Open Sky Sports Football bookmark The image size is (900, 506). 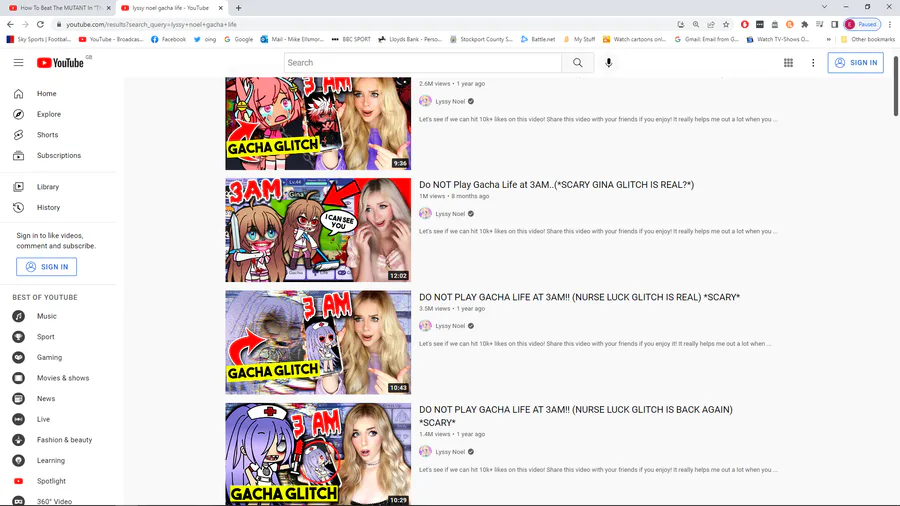[x=38, y=40]
